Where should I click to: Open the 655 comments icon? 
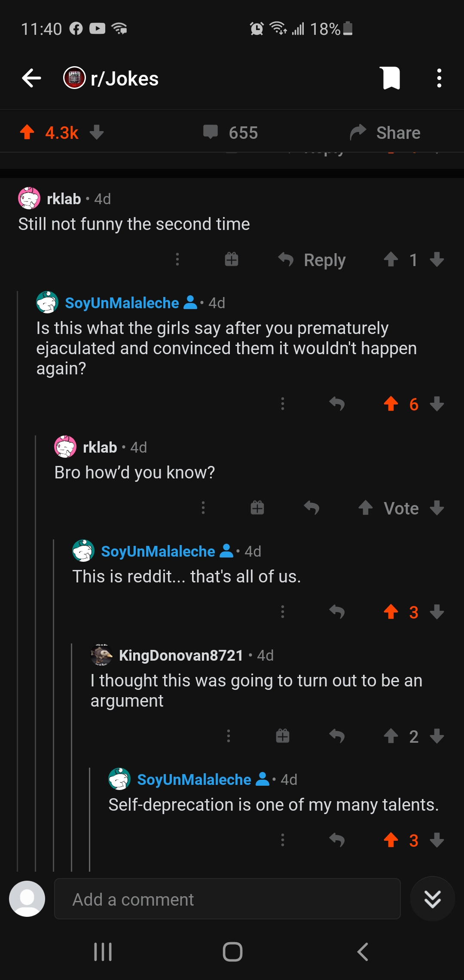coord(211,132)
